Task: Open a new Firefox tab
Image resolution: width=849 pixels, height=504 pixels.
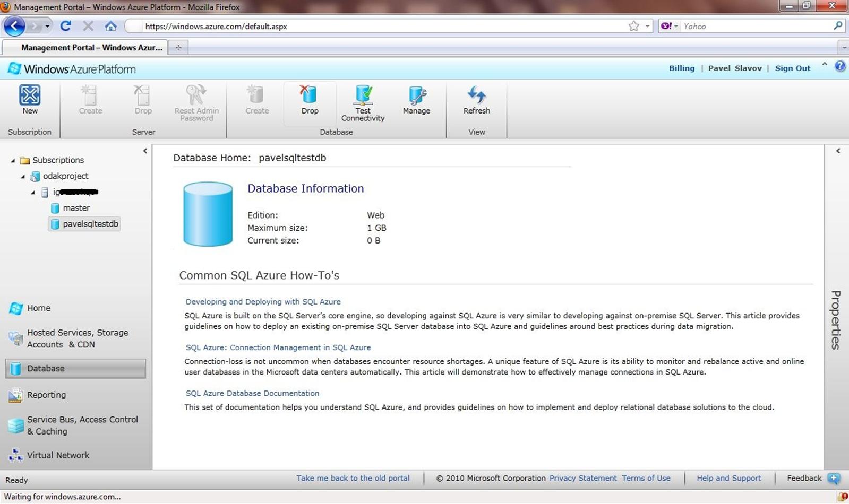Action: (x=178, y=47)
